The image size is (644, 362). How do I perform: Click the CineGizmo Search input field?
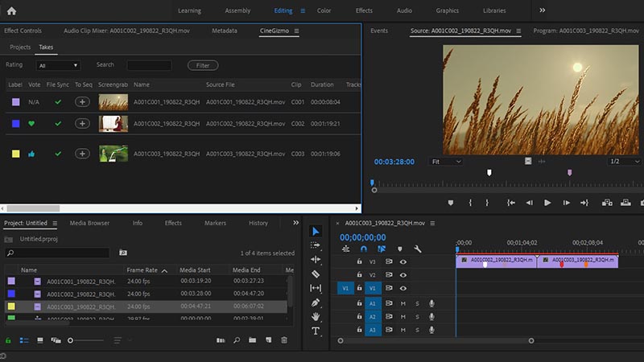tap(149, 65)
